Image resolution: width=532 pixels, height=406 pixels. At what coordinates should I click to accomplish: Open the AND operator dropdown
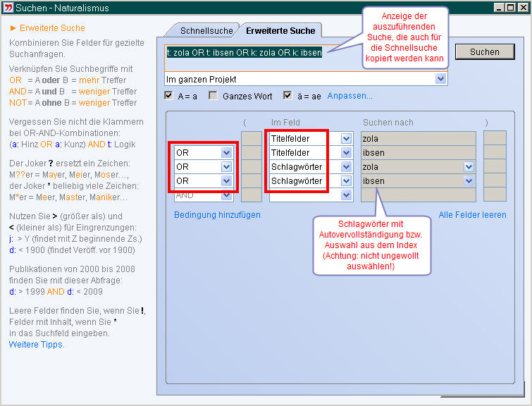point(226,195)
